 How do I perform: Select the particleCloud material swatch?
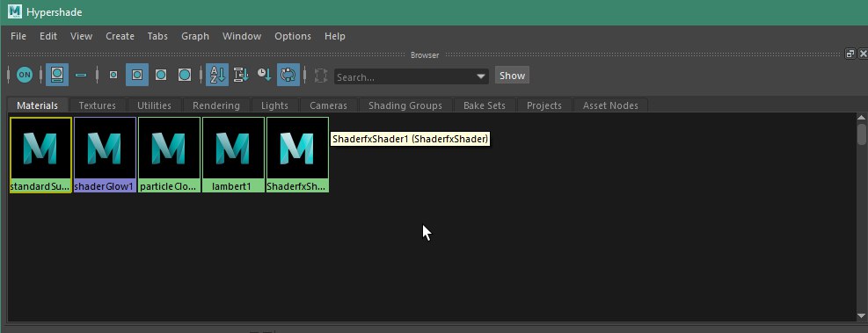tap(169, 155)
